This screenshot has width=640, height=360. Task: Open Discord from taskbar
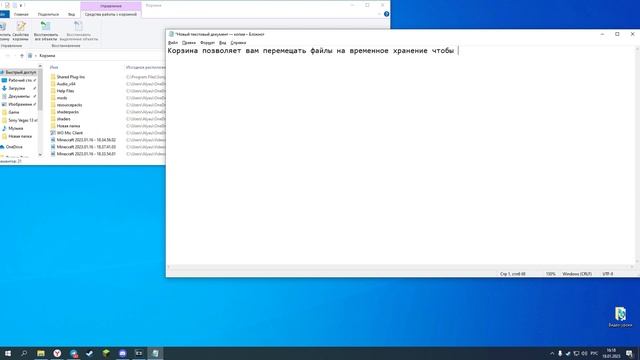[122, 353]
